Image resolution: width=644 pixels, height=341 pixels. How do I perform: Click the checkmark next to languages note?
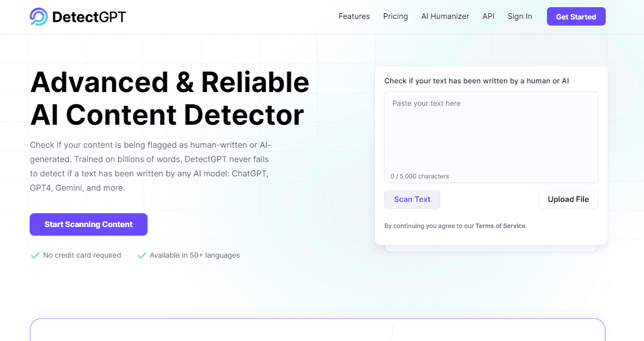[x=141, y=255]
